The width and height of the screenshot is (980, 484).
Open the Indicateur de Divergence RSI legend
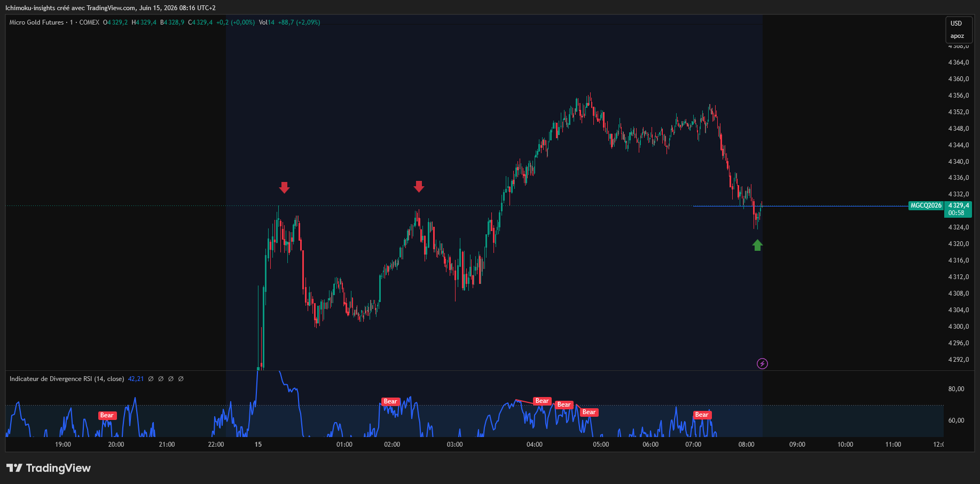[67, 379]
